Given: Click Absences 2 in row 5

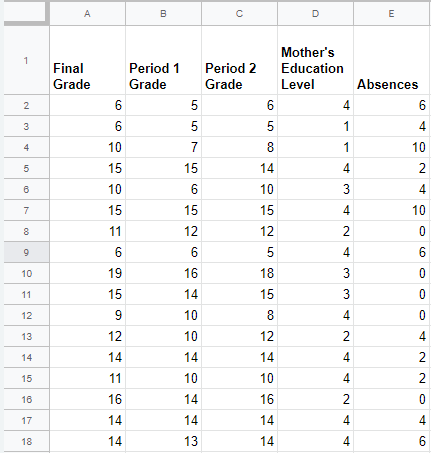Looking at the screenshot, I should pyautogui.click(x=391, y=168).
